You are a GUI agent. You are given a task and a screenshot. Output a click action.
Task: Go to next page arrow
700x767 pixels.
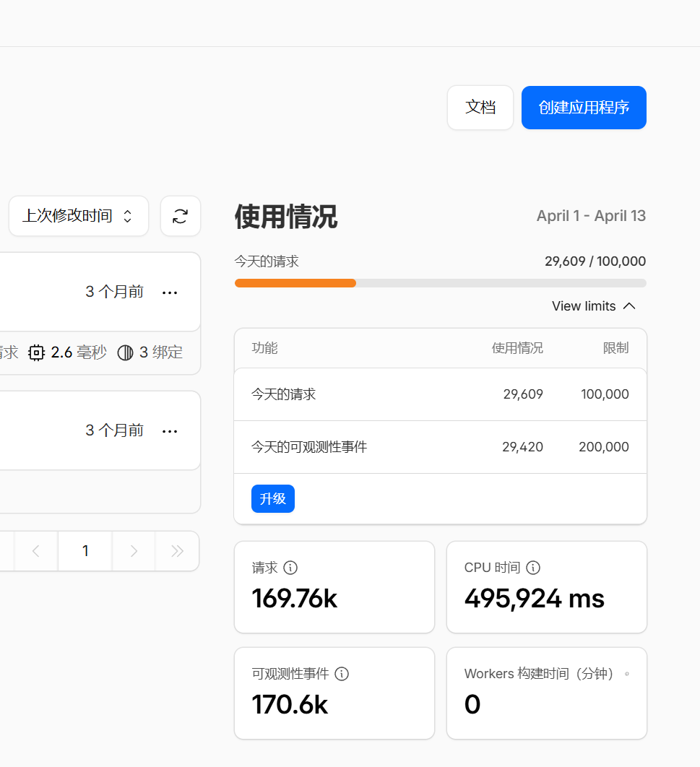pyautogui.click(x=134, y=551)
